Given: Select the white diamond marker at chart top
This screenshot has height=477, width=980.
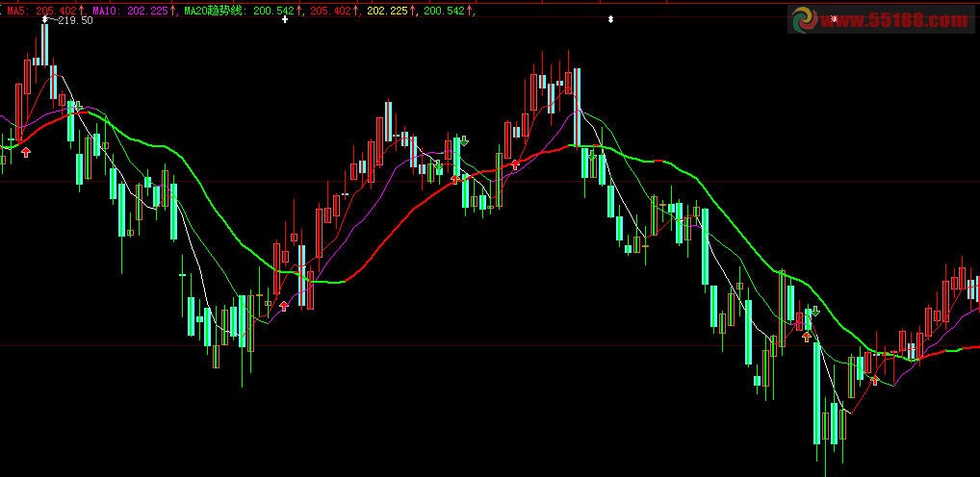Looking at the screenshot, I should click(610, 20).
